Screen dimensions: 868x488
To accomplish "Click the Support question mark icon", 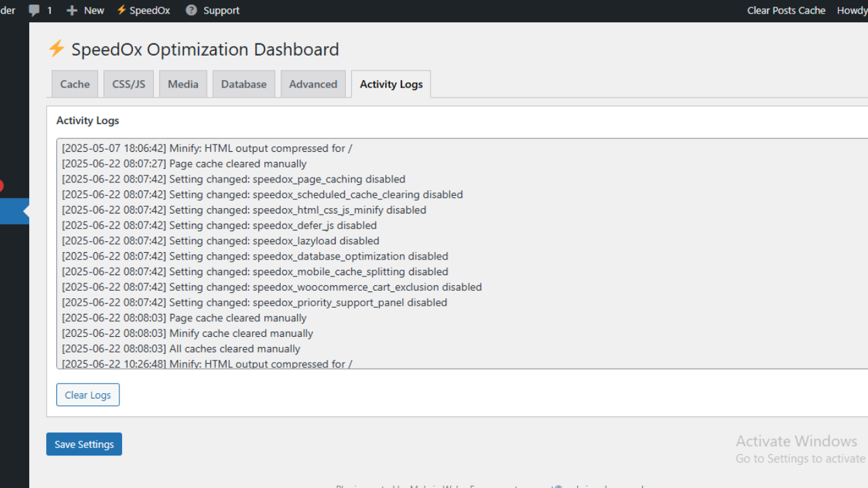I will tap(191, 10).
